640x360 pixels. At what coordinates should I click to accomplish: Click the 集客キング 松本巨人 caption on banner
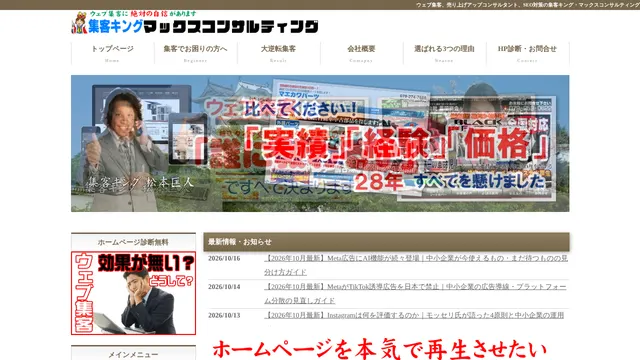coord(141,183)
